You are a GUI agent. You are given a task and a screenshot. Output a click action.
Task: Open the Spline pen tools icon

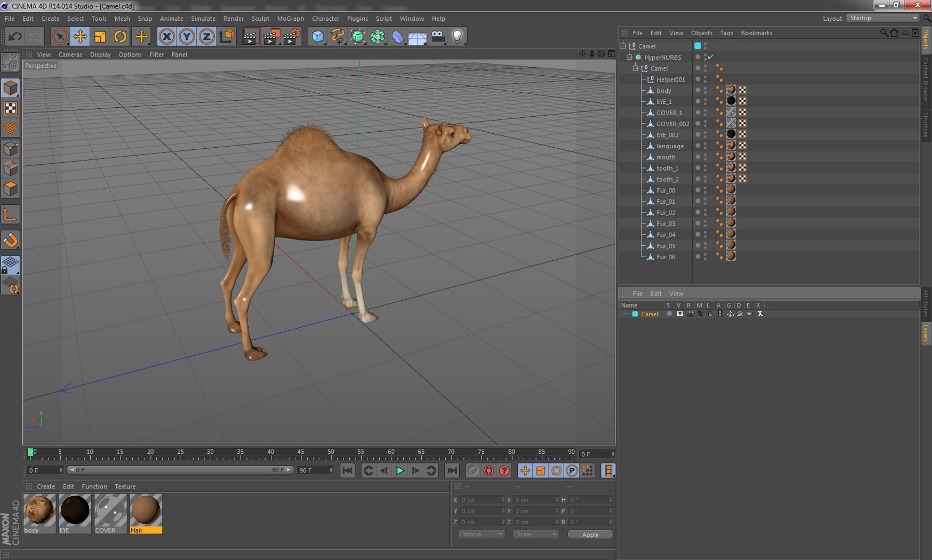337,36
